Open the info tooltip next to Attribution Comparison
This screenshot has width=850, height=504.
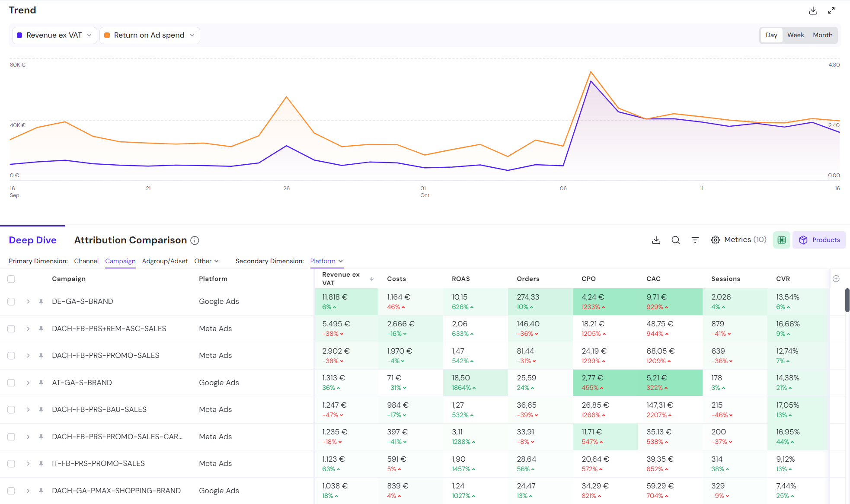click(x=195, y=241)
